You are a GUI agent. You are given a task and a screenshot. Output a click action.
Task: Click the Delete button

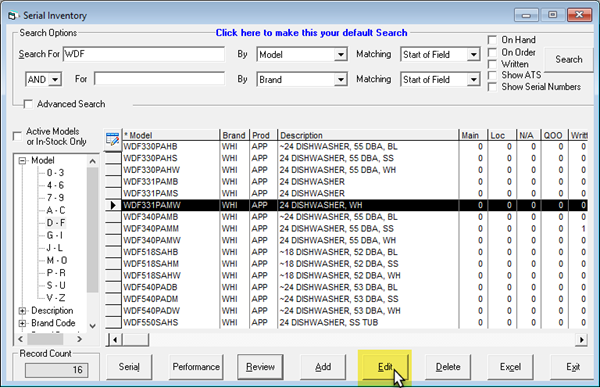(448, 367)
